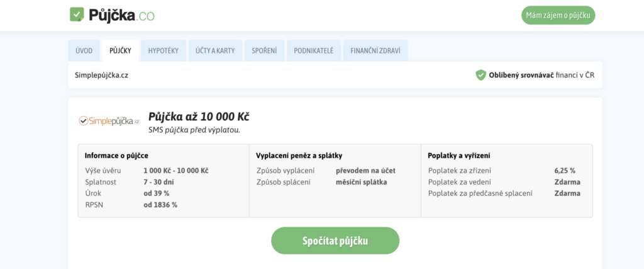Open the ÚČTY A KARTY tab
This screenshot has width=644, height=269.
(x=214, y=51)
